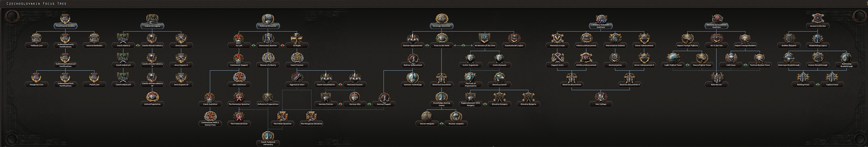Screen dimensions: 868x147
Task: Select the German Appeasement focus icon
Action: 412,38
